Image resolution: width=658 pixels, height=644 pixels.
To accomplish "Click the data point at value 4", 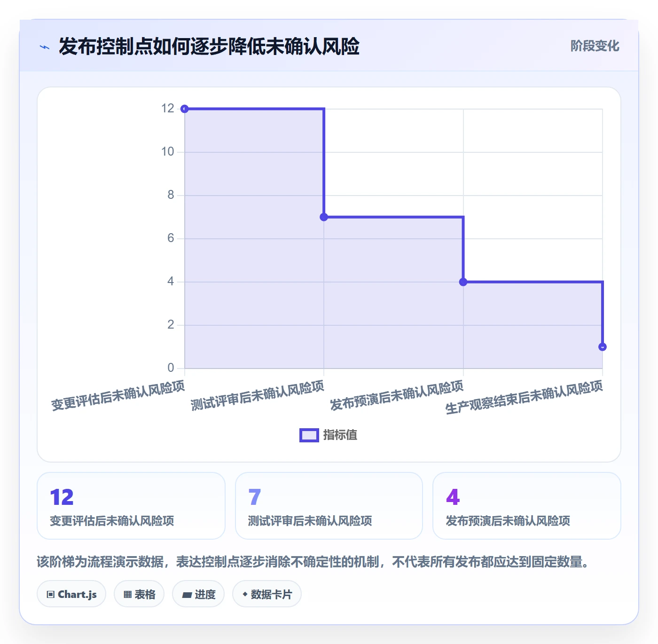I will click(463, 282).
